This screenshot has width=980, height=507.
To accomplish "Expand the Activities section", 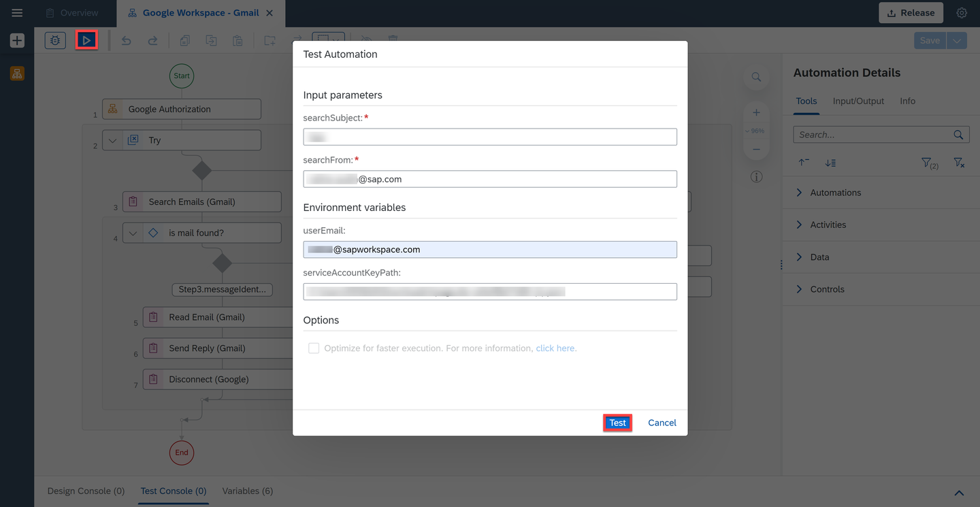I will 799,225.
